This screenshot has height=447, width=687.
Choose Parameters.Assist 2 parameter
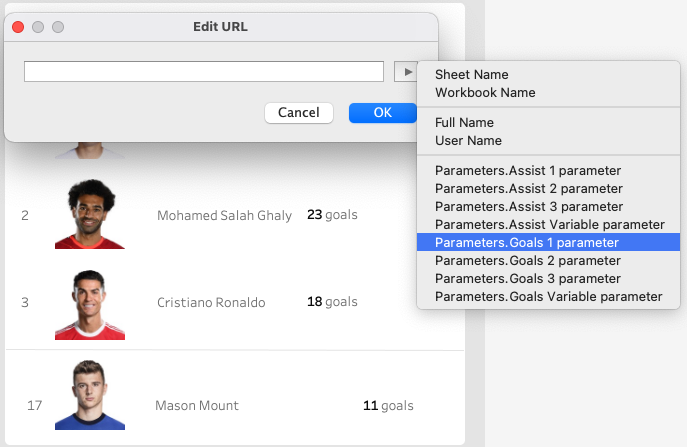tap(528, 189)
